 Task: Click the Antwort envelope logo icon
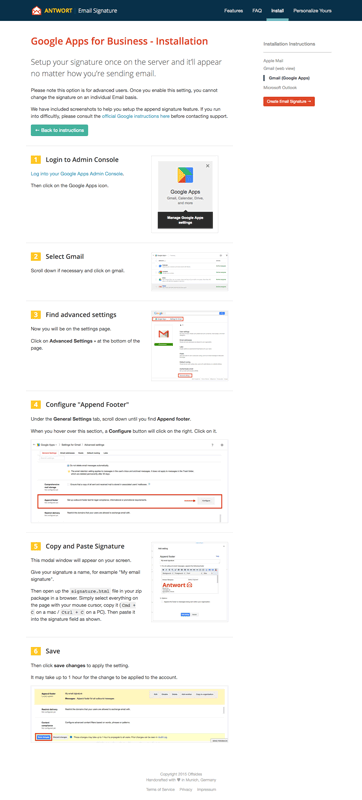point(36,10)
